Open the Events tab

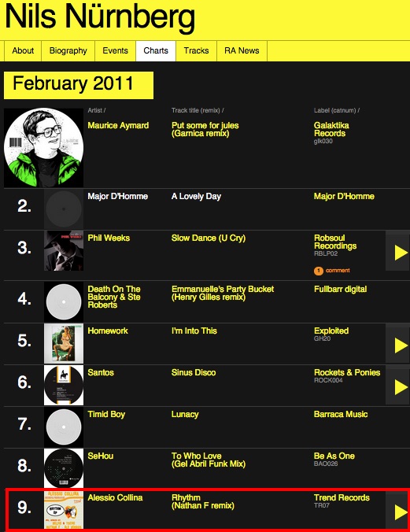116,51
